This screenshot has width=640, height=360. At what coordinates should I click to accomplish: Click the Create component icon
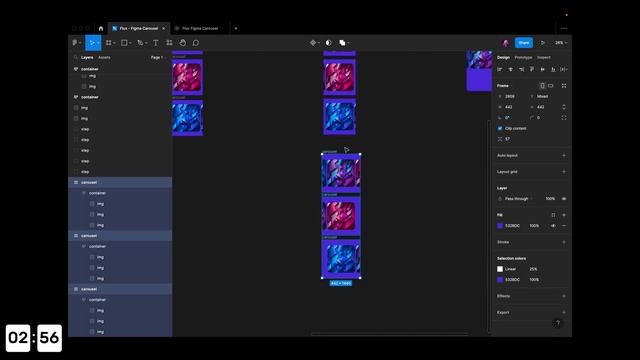(x=313, y=42)
